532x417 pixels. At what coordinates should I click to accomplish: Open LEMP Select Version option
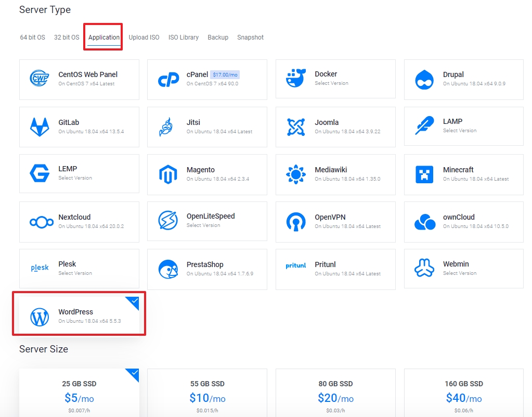[75, 178]
